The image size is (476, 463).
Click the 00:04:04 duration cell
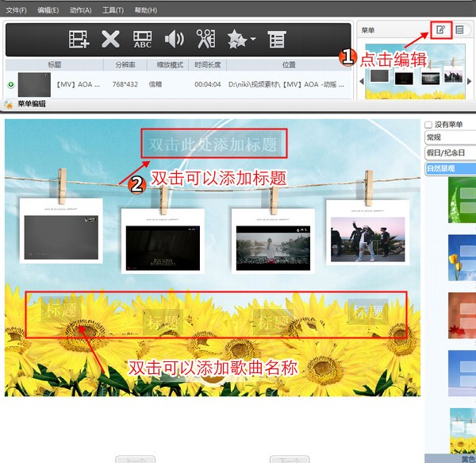(208, 84)
